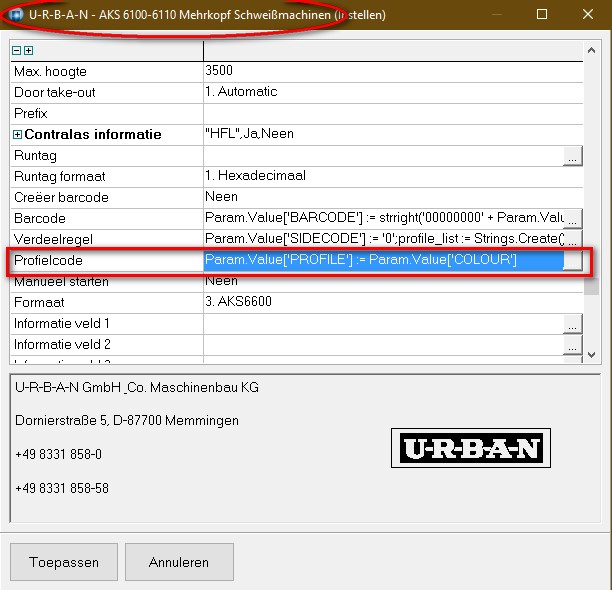Click the U-R-B-A-N logo image
This screenshot has height=590, width=612.
[x=471, y=448]
